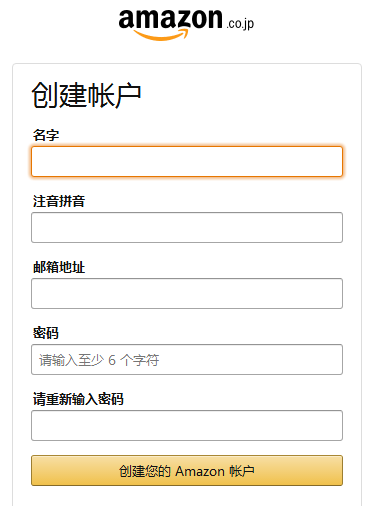Click the 密码 field label
The height and width of the screenshot is (506, 391).
point(46,333)
